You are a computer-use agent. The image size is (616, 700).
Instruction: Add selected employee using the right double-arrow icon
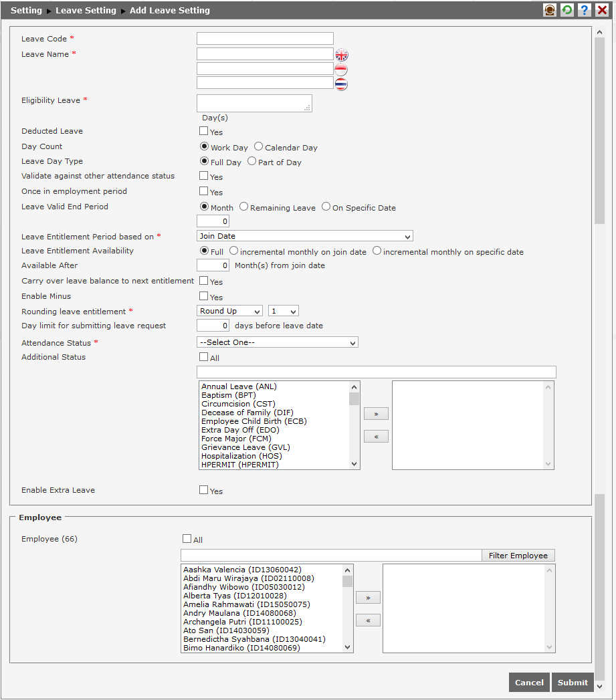click(x=368, y=597)
